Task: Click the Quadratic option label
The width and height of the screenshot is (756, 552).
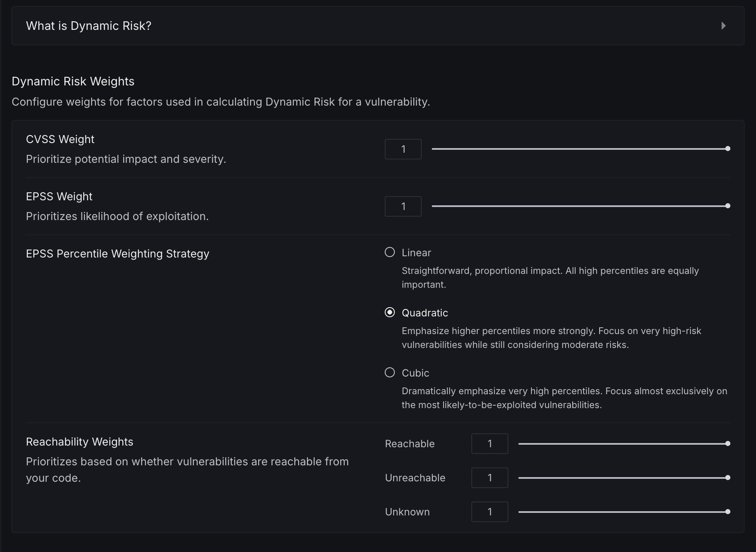Action: (425, 313)
